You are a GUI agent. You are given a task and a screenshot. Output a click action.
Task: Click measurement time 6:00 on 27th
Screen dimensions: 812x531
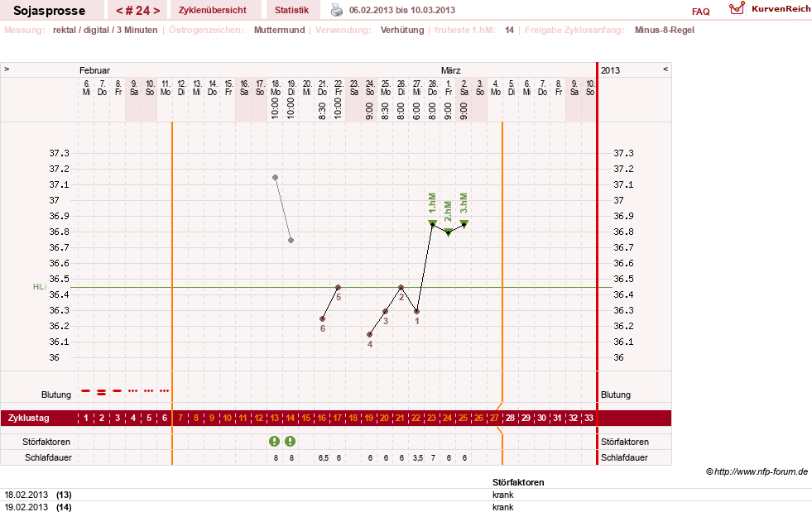click(x=417, y=112)
